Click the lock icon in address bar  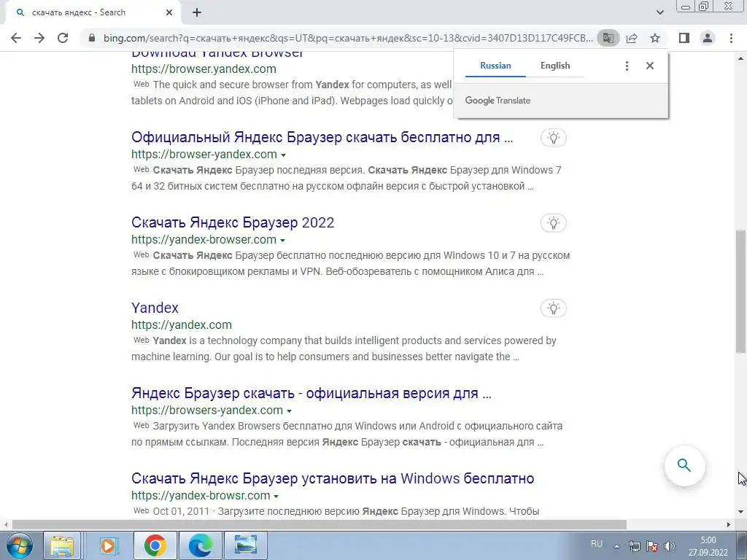pos(92,38)
